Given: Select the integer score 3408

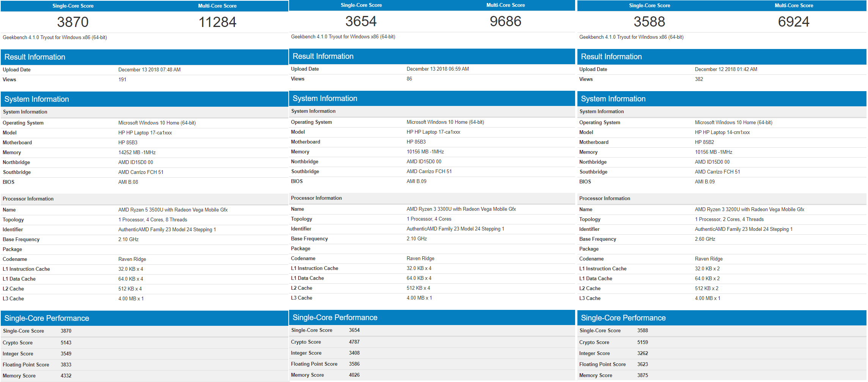Looking at the screenshot, I should point(354,353).
